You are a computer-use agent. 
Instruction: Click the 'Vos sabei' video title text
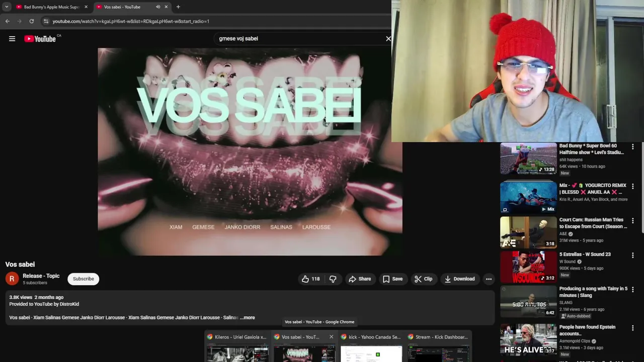tap(20, 264)
